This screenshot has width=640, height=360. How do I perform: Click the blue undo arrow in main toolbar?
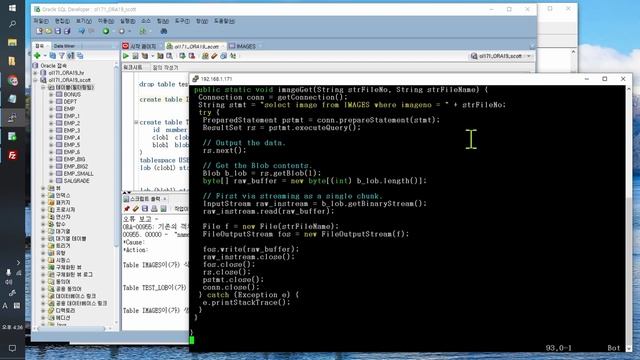coord(82,31)
